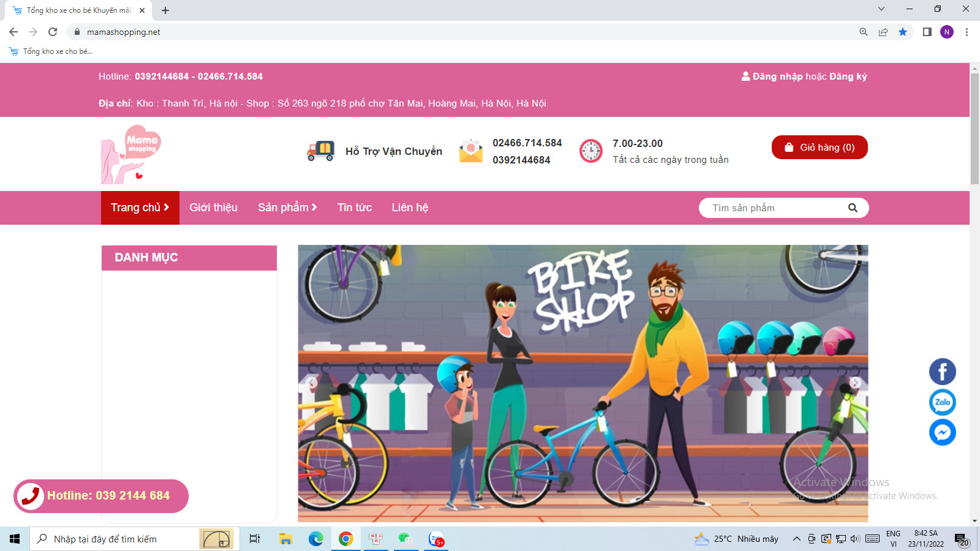Close the Tổng kho xe cho bé tab

(142, 10)
